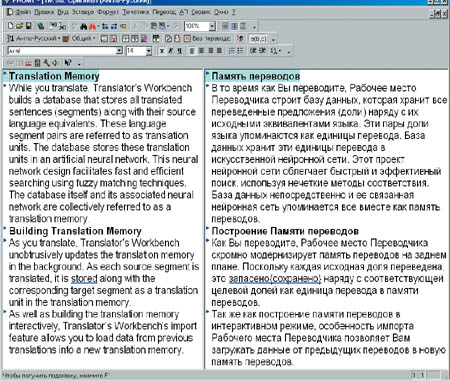450x381 pixels.
Task: Expand the Arial font dropdown arrow
Action: [119, 51]
